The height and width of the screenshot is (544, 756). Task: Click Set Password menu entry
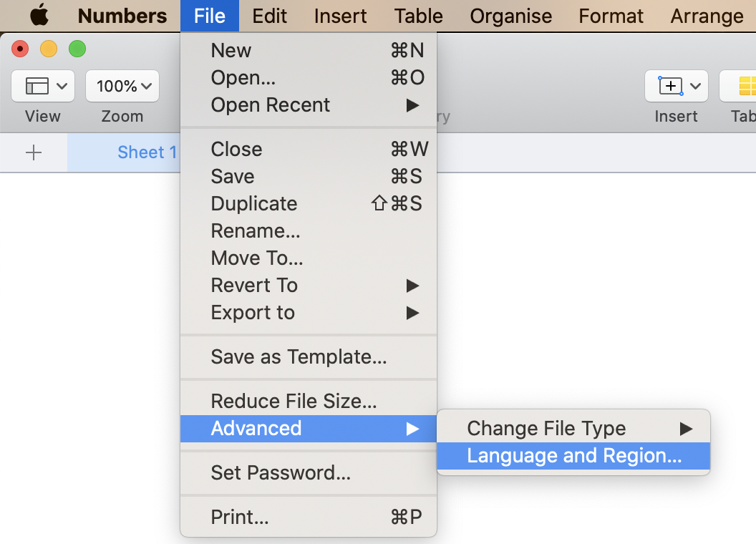[281, 473]
